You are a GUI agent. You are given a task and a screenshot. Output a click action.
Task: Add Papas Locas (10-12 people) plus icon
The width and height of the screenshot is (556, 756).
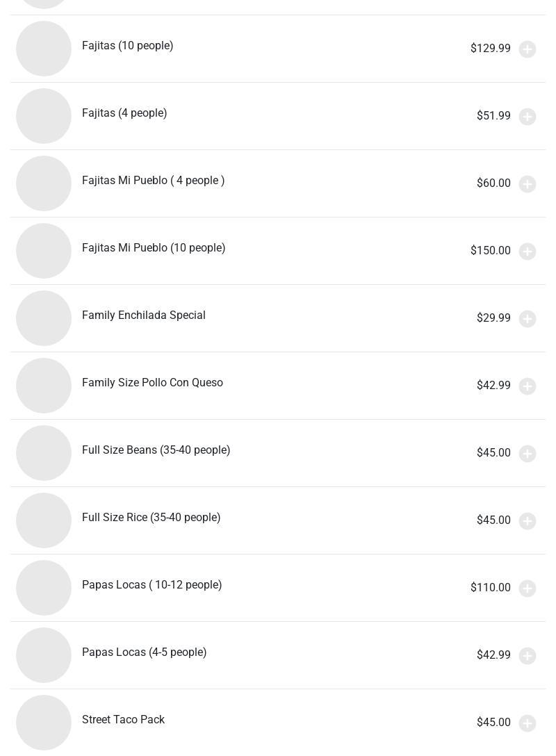click(527, 589)
